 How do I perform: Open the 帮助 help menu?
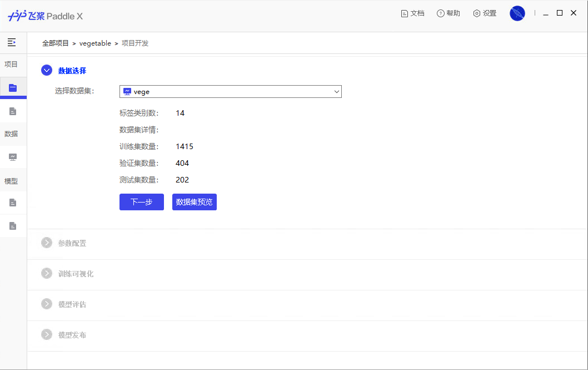[449, 13]
